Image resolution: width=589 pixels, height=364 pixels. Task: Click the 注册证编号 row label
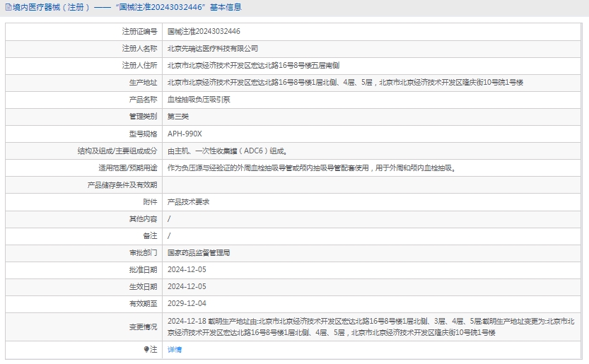click(139, 32)
